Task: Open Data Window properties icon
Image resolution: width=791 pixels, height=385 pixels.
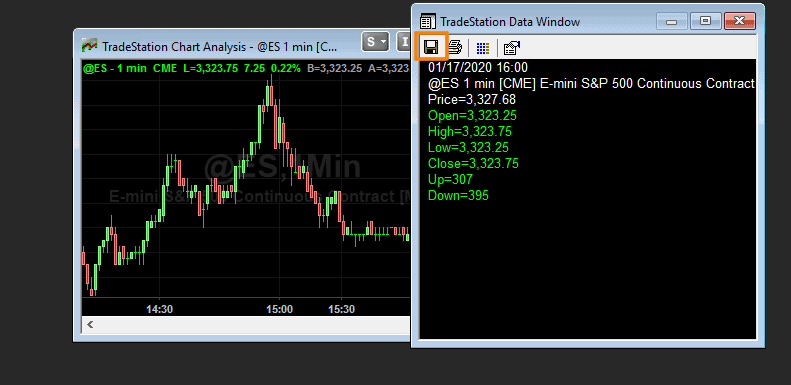Action: pyautogui.click(x=512, y=48)
